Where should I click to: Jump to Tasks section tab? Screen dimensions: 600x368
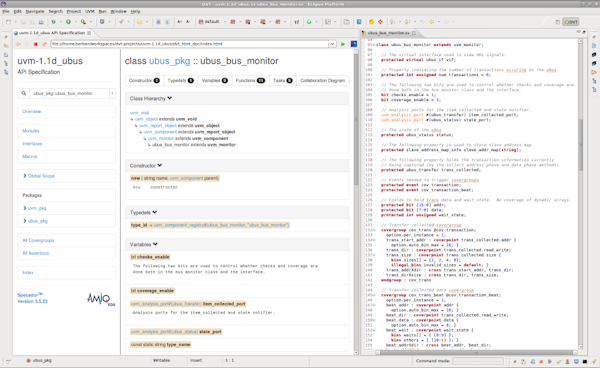[282, 80]
